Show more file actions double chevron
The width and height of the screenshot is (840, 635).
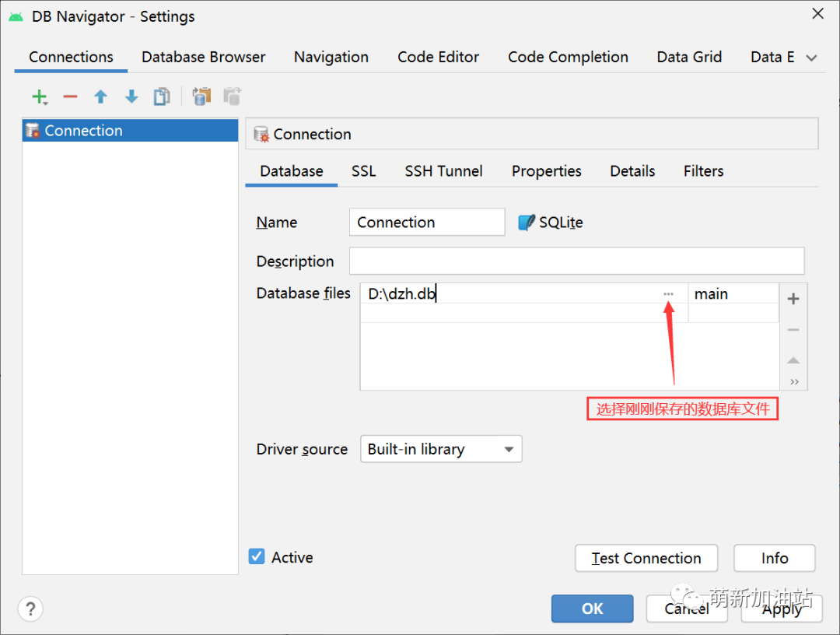tap(794, 381)
